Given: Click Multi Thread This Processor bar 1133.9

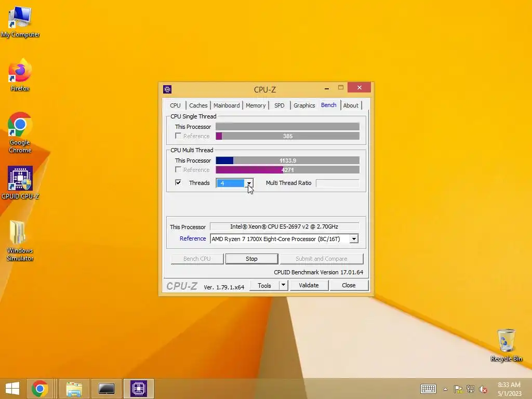Looking at the screenshot, I should click(287, 161).
